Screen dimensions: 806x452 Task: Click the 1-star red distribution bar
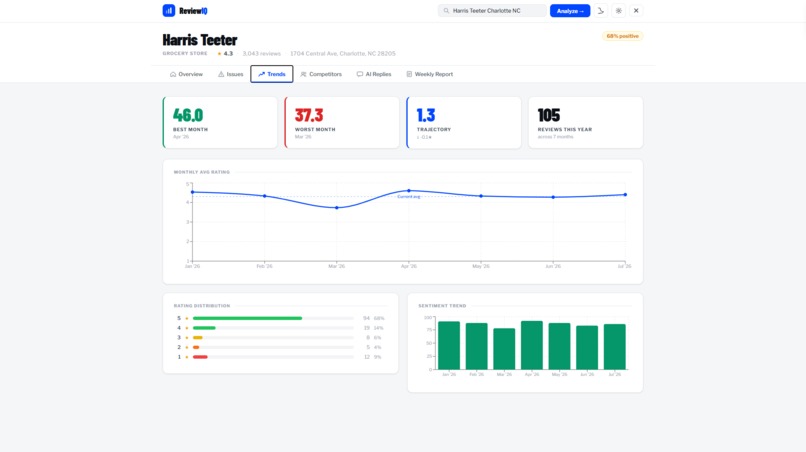pos(200,357)
